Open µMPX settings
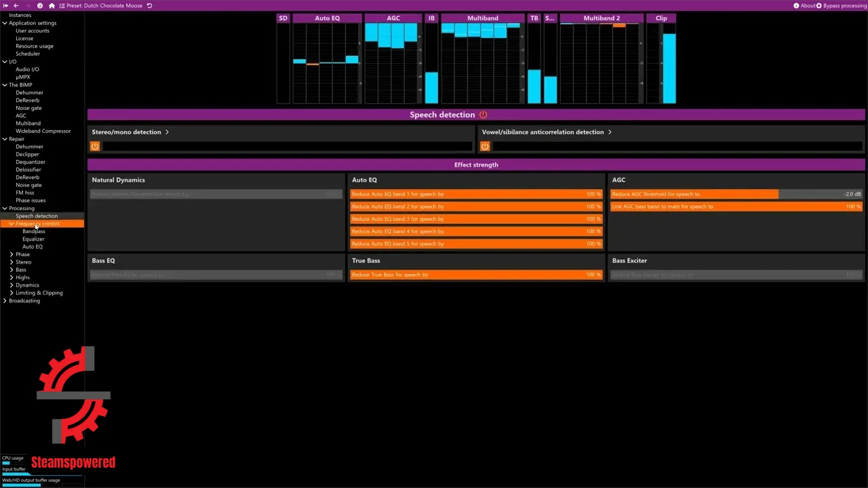868x488 pixels. point(22,77)
